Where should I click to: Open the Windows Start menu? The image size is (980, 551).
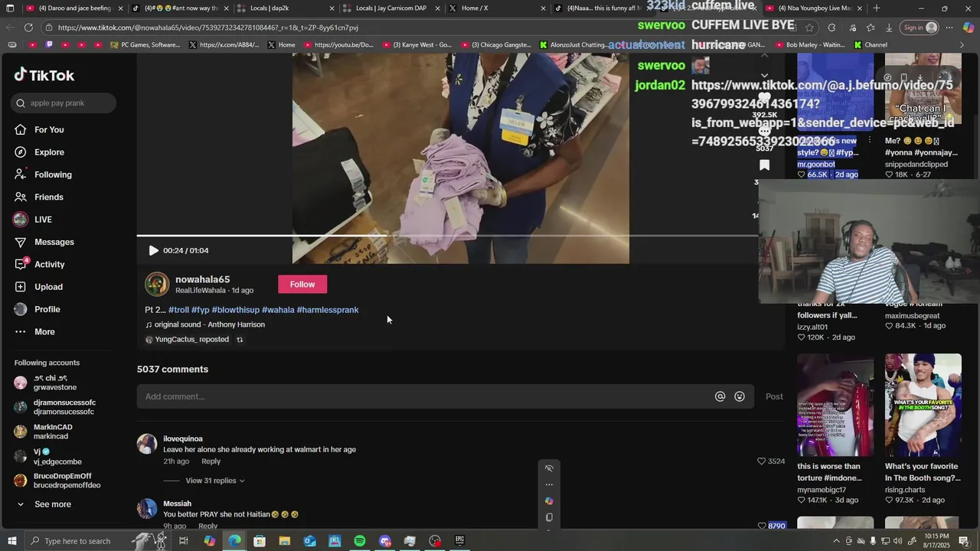click(x=11, y=541)
